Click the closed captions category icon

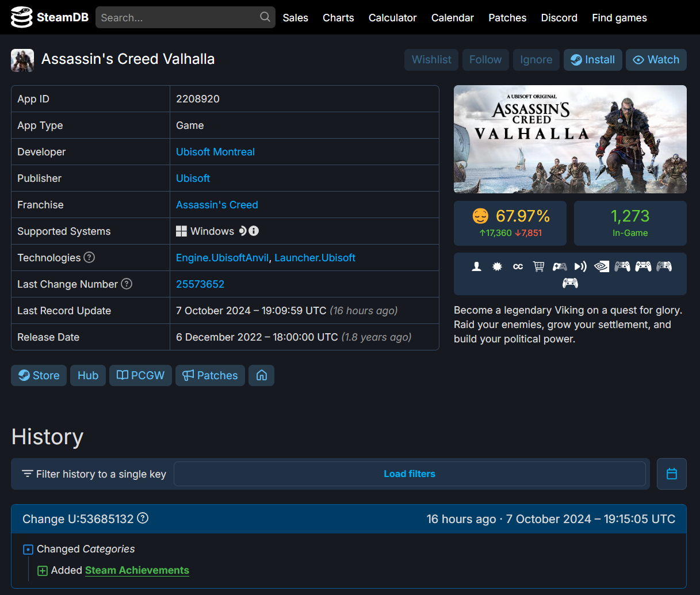(x=518, y=266)
